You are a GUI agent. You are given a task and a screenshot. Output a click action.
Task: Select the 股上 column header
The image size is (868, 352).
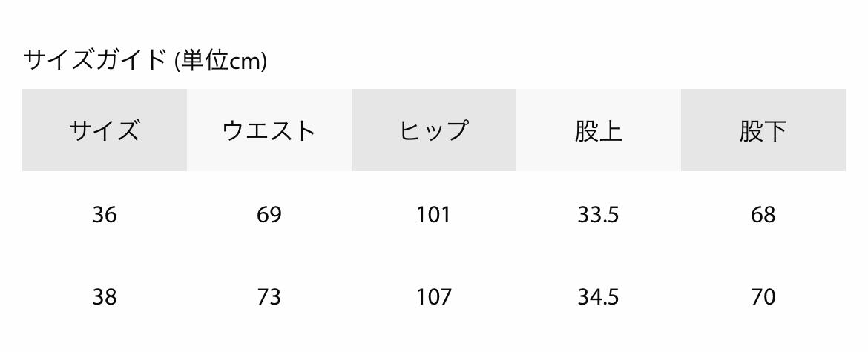point(598,130)
